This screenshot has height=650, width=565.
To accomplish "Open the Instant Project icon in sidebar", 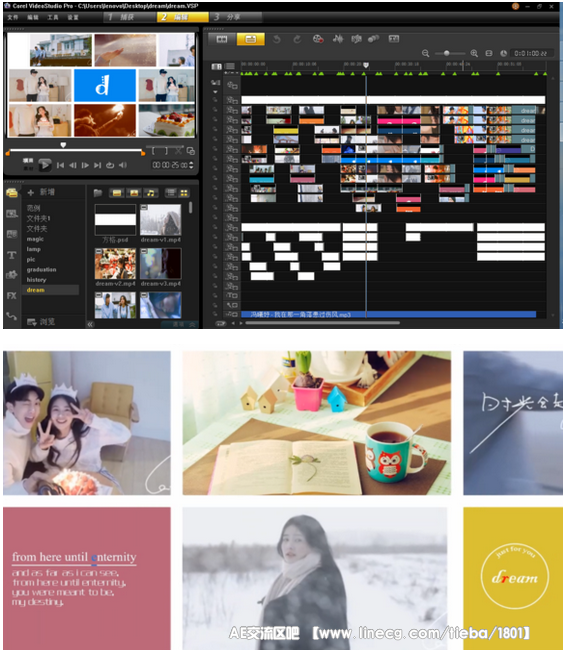I will (12, 213).
